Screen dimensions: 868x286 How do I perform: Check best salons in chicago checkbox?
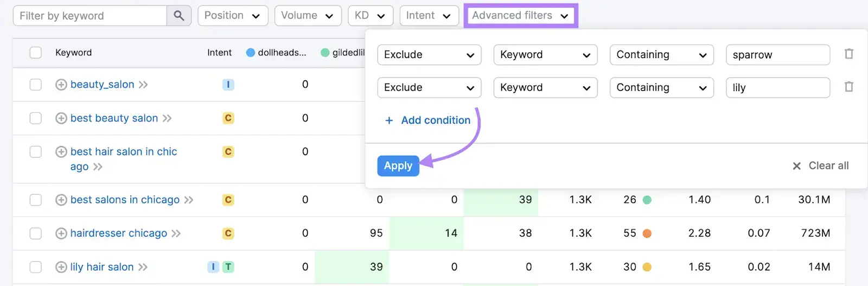pyautogui.click(x=36, y=200)
